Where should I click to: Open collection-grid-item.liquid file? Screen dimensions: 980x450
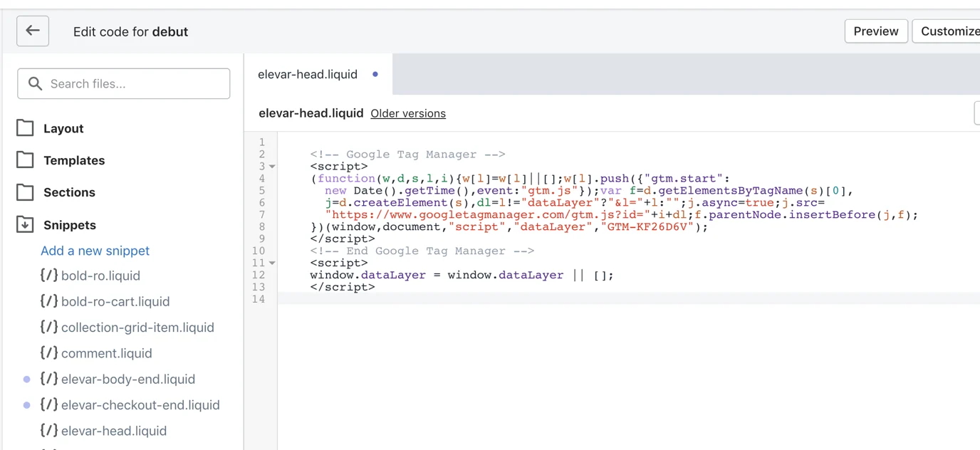coord(137,328)
